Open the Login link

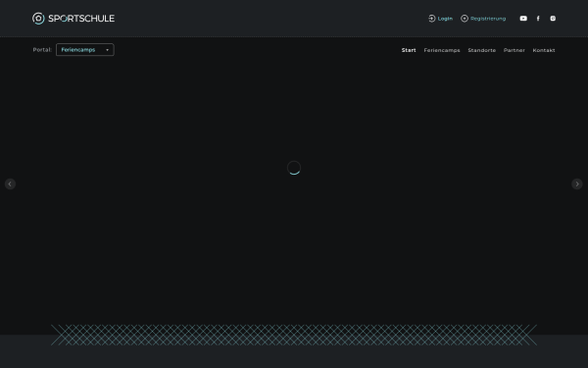point(445,19)
